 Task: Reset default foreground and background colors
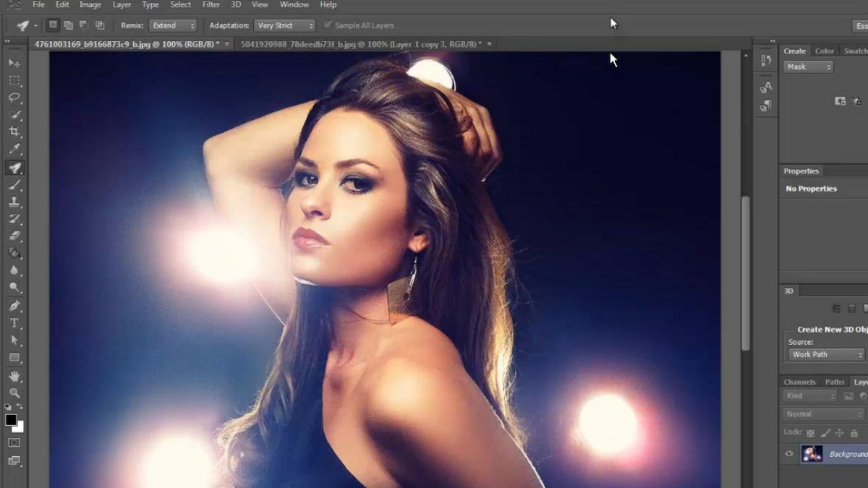click(8, 407)
